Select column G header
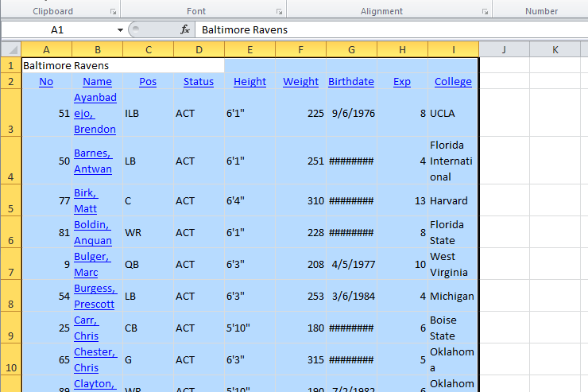588x392 pixels. (352, 49)
